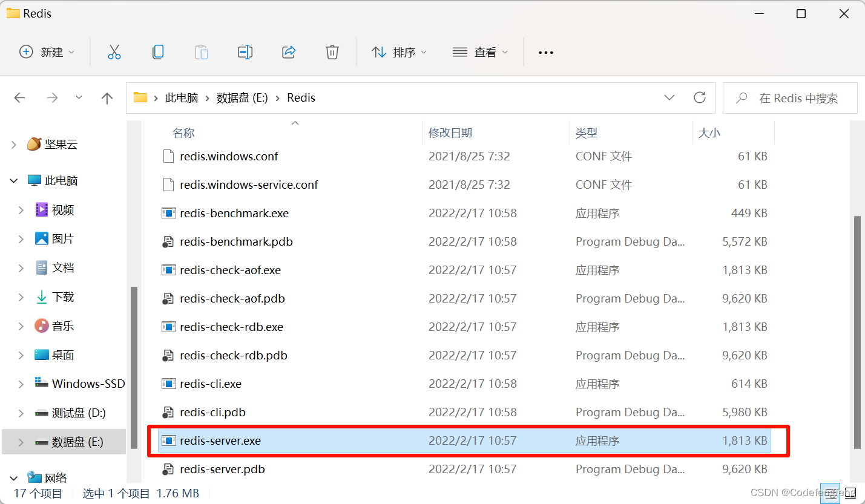Click the Rename icon in toolbar
This screenshot has height=504, width=865.
coord(245,52)
